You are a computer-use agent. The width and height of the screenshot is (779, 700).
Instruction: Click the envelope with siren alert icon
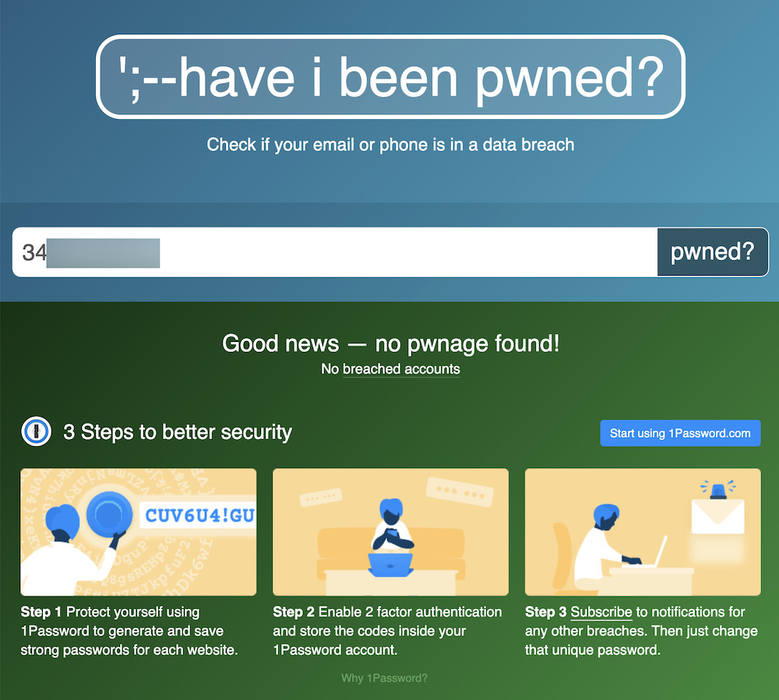click(x=718, y=508)
